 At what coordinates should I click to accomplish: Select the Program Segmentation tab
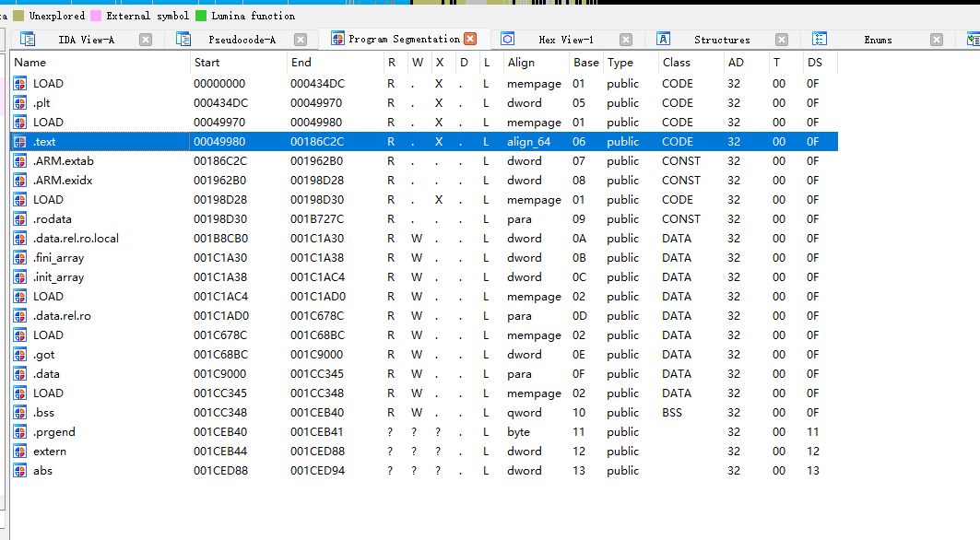point(405,39)
